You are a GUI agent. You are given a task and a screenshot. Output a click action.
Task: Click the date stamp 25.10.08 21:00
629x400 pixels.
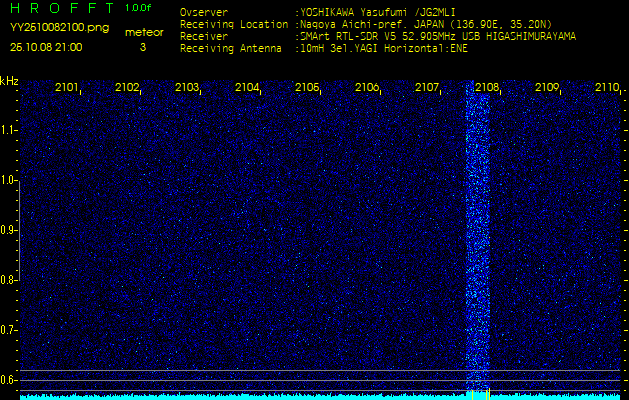click(46, 47)
